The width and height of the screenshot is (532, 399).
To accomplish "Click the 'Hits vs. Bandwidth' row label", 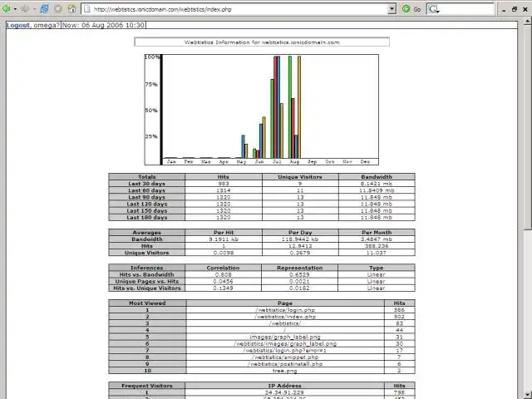I will coord(146,274).
